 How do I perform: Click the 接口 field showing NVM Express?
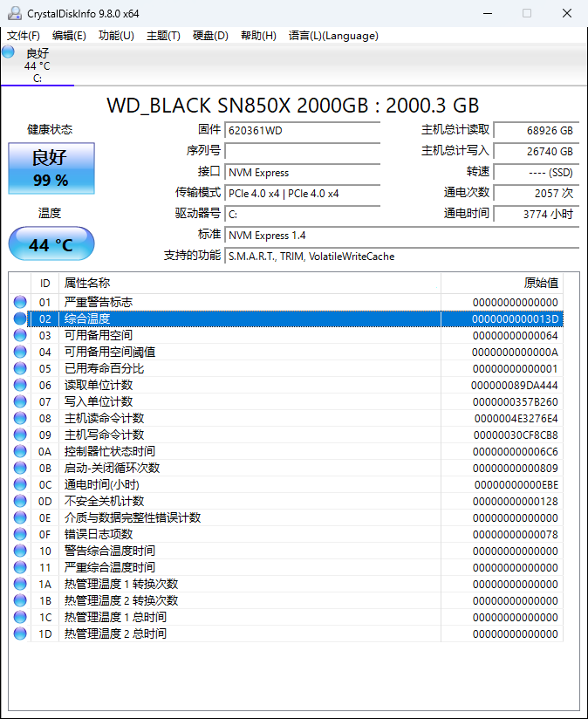coord(303,173)
